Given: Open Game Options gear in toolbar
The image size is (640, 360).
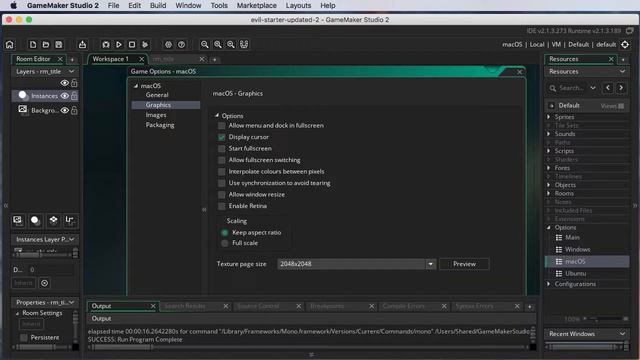Looking at the screenshot, I should pyautogui.click(x=168, y=44).
